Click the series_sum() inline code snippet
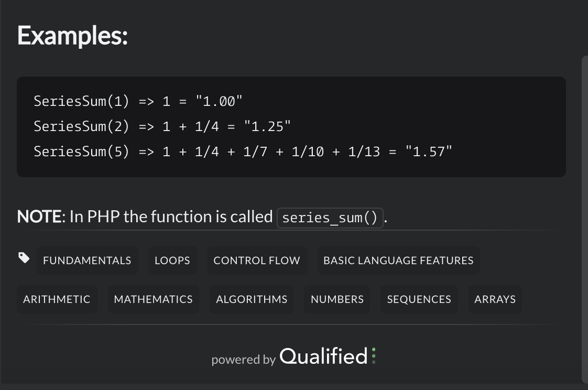 coord(330,217)
